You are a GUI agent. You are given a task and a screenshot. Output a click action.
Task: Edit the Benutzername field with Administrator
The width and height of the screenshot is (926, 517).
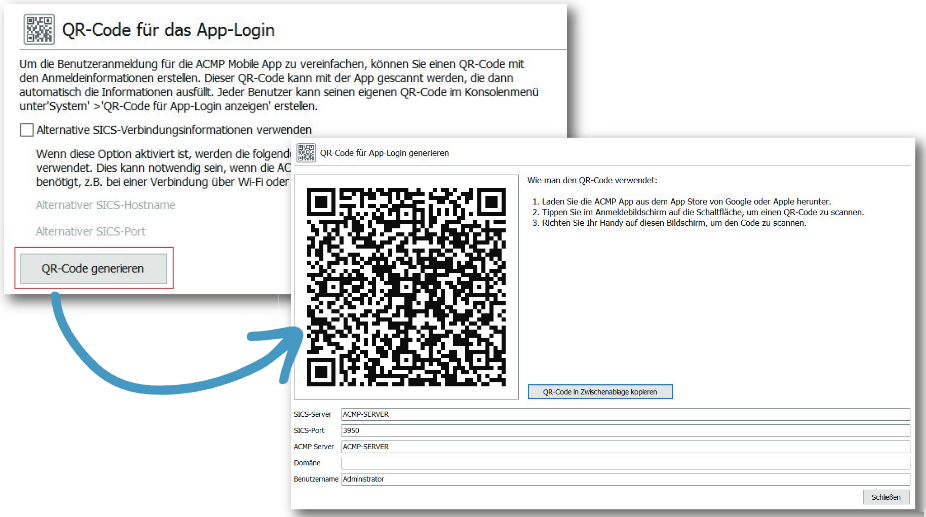[x=625, y=479]
